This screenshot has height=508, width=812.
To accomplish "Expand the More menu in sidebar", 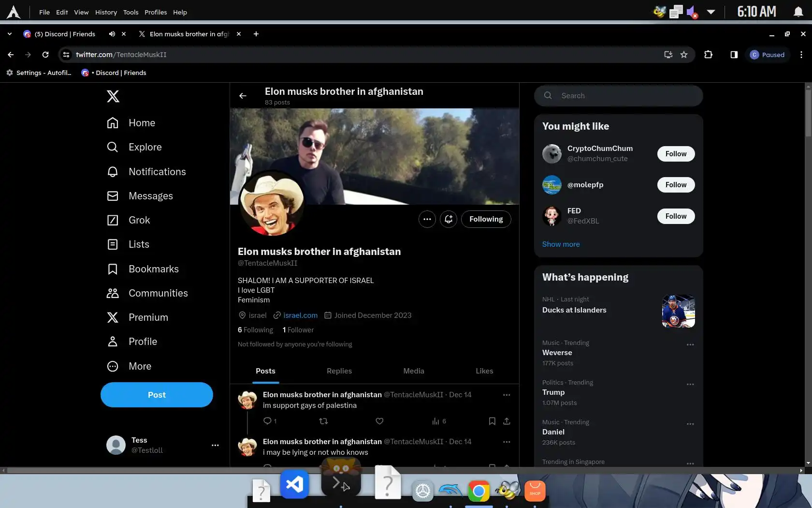I will click(129, 366).
